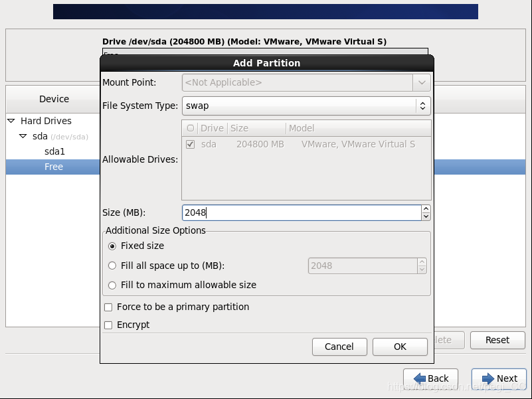Enable Force to be a primary partition

coord(108,307)
